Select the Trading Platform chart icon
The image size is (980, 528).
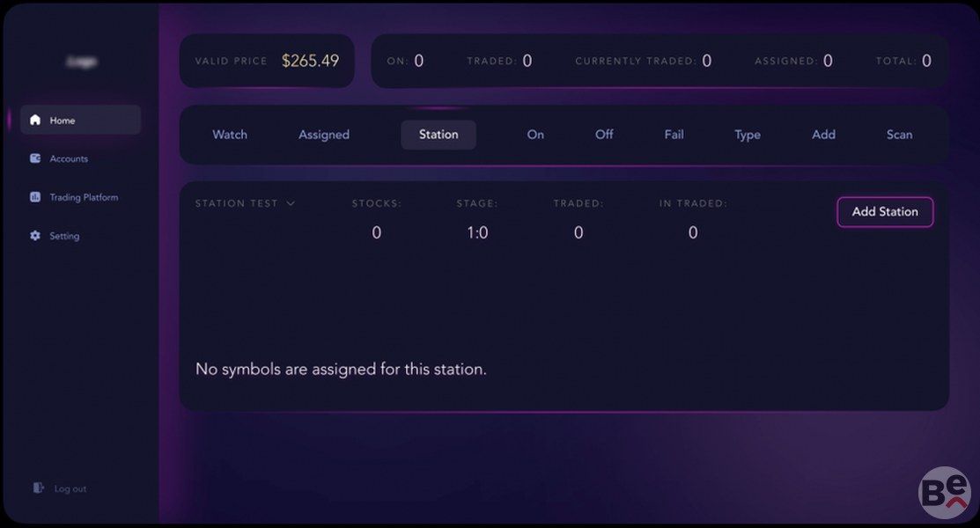click(x=35, y=197)
